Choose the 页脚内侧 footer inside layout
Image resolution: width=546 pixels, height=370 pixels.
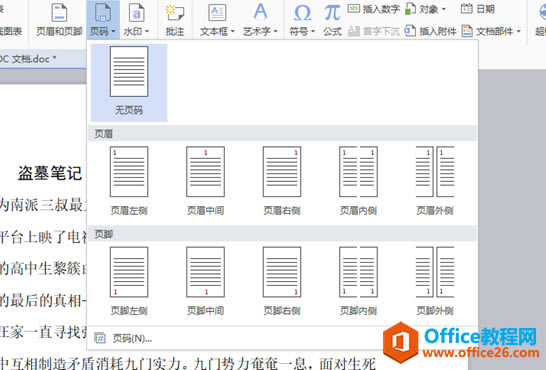[358, 281]
